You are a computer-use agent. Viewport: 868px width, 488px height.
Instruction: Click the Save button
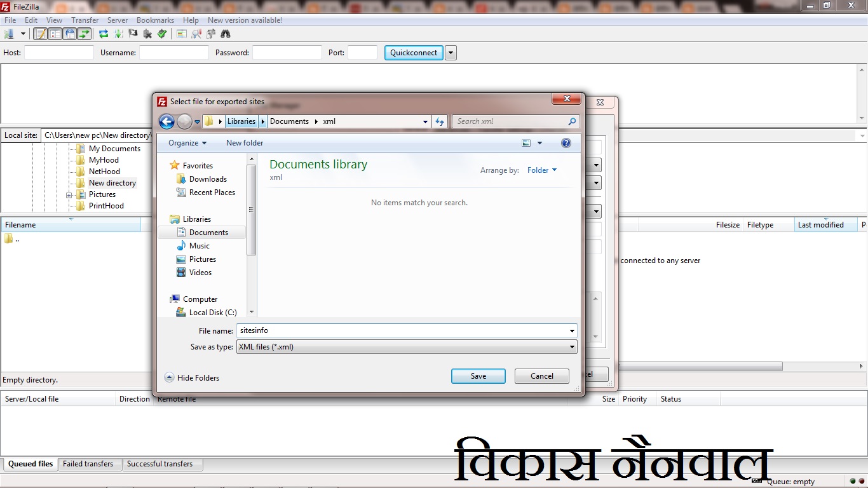click(478, 376)
